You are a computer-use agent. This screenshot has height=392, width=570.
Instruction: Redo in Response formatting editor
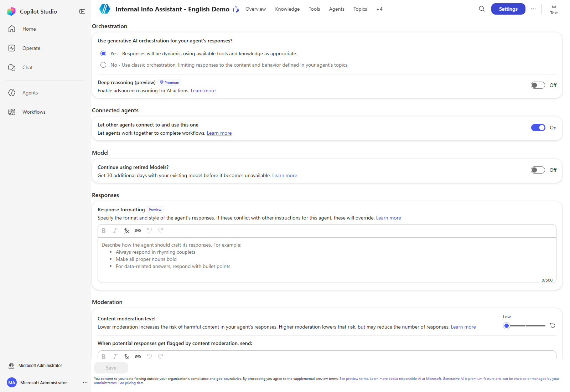pyautogui.click(x=161, y=231)
